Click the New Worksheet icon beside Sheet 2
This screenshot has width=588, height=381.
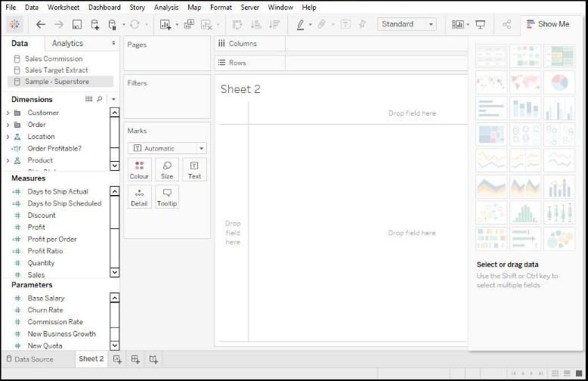117,359
